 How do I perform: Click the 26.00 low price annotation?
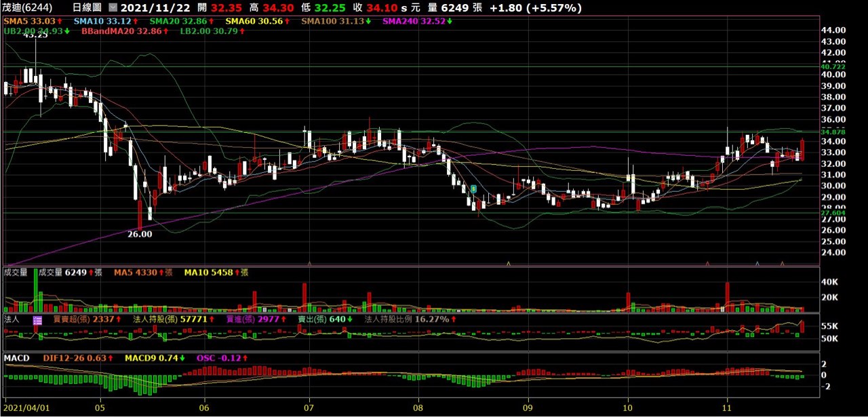click(140, 234)
